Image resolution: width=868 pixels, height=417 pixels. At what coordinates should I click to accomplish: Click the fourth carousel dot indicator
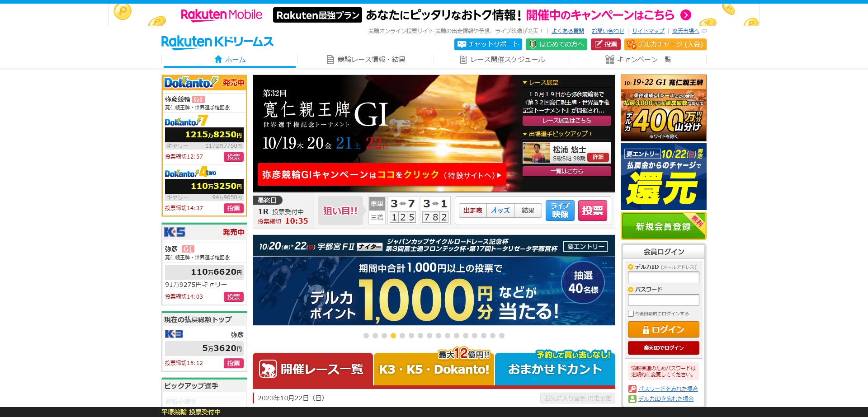pos(393,336)
